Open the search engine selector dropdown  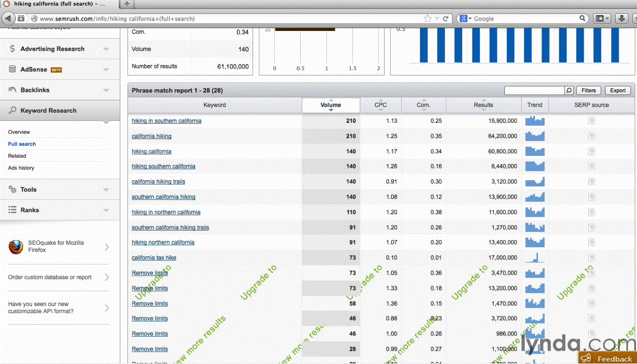[x=470, y=19]
